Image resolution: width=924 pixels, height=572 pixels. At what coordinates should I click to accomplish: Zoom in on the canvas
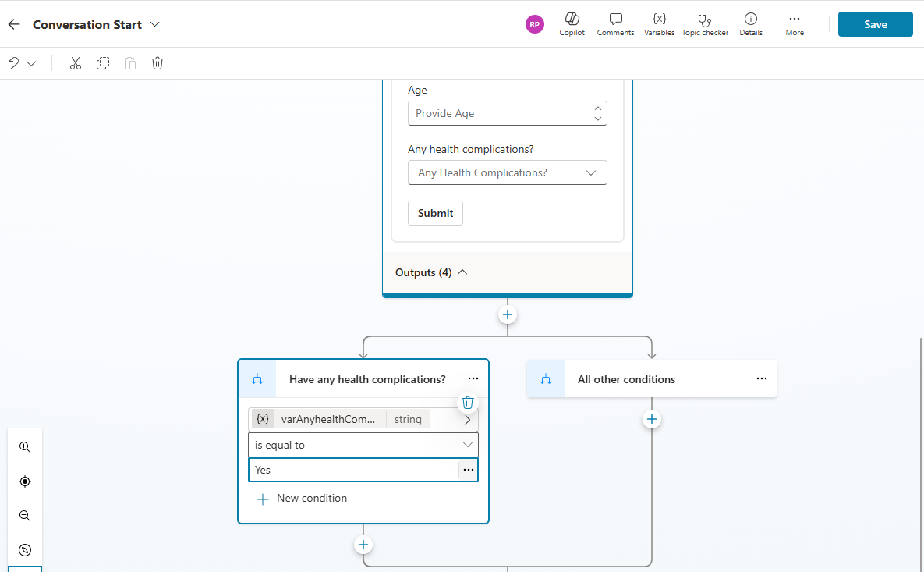coord(25,447)
